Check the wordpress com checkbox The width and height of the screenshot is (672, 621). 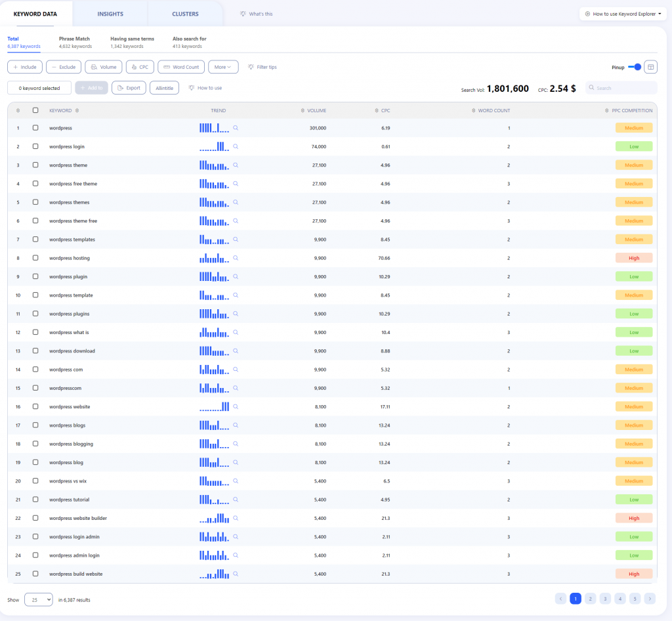pyautogui.click(x=35, y=370)
